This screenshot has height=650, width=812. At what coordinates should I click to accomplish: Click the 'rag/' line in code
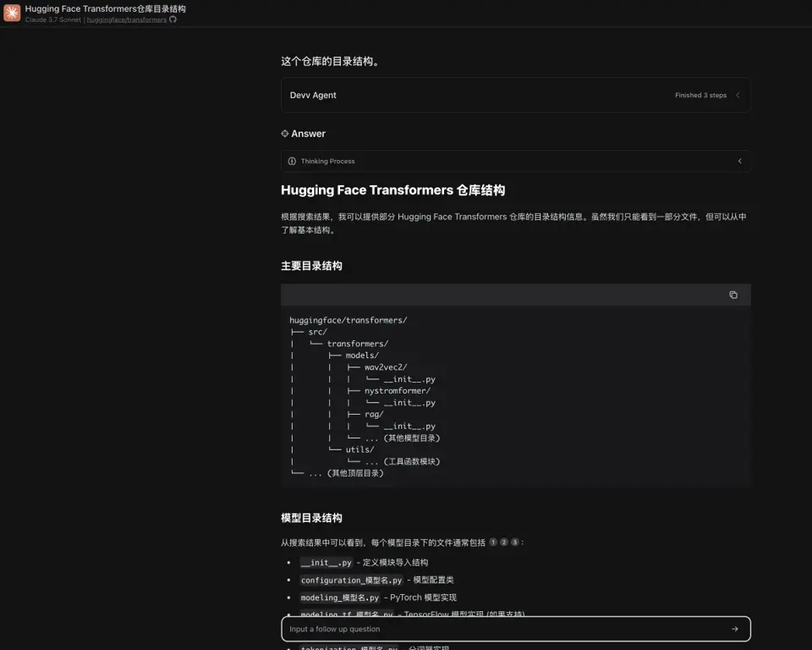point(374,414)
